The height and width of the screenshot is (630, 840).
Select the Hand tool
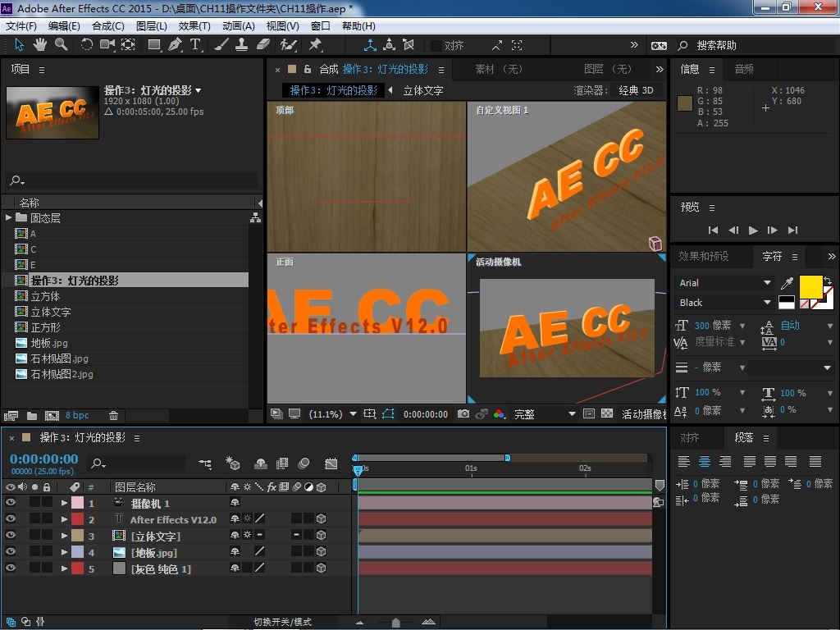pyautogui.click(x=39, y=44)
